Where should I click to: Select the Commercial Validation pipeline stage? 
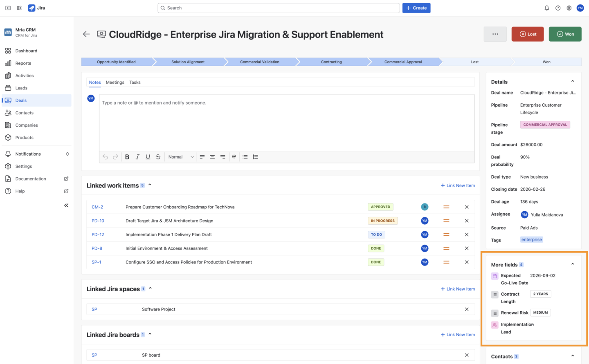pyautogui.click(x=260, y=62)
